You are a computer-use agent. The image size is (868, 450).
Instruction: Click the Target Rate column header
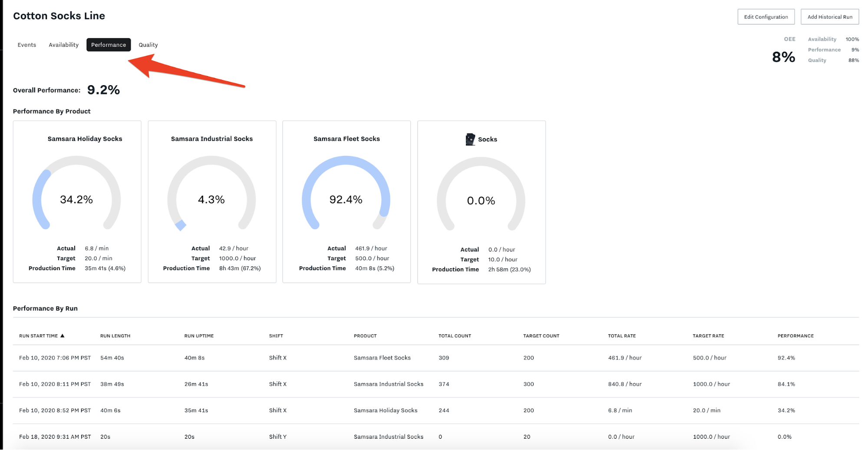[x=708, y=336]
